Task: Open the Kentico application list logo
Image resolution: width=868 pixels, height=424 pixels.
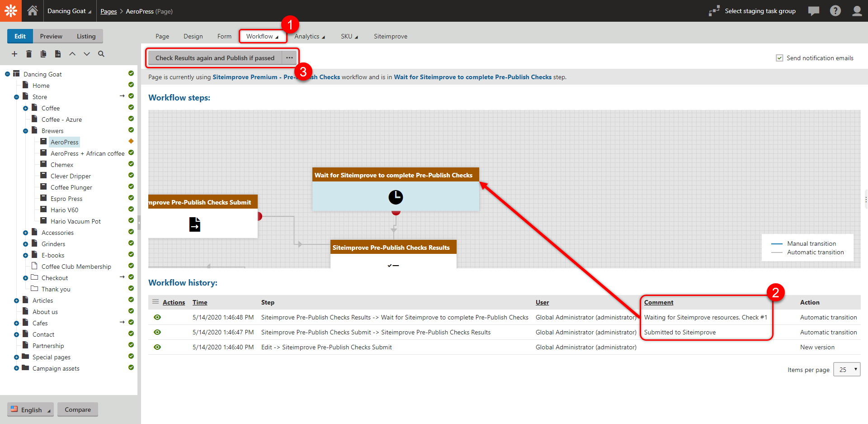Action: coord(11,11)
